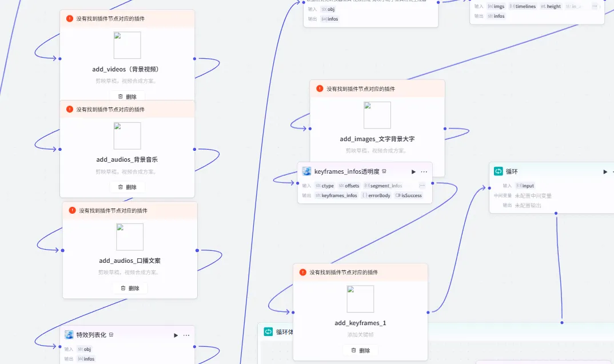614x364 pixels.
Task: Click broken thumbnail in add_audios_口播文案 node
Action: pyautogui.click(x=130, y=237)
